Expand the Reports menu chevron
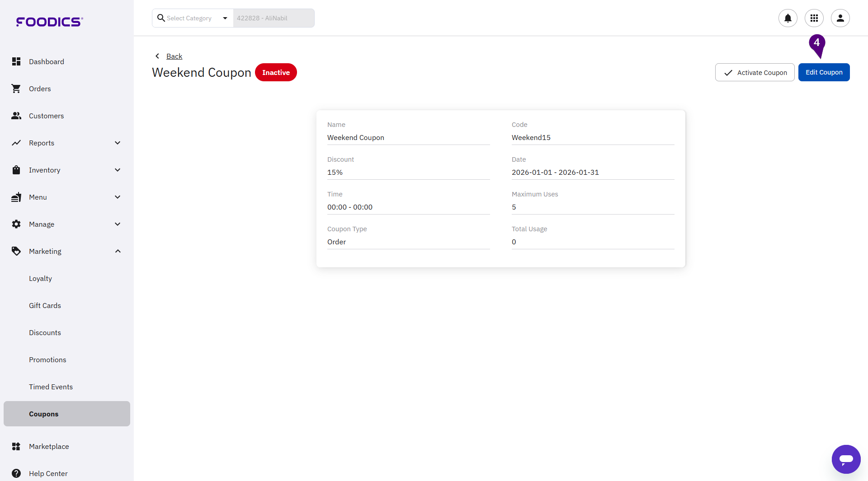 (x=118, y=143)
